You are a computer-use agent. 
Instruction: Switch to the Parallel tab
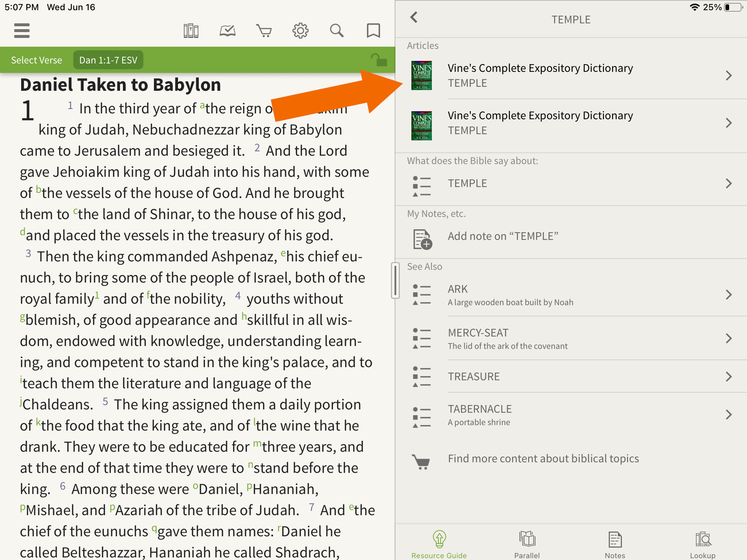[x=527, y=543]
